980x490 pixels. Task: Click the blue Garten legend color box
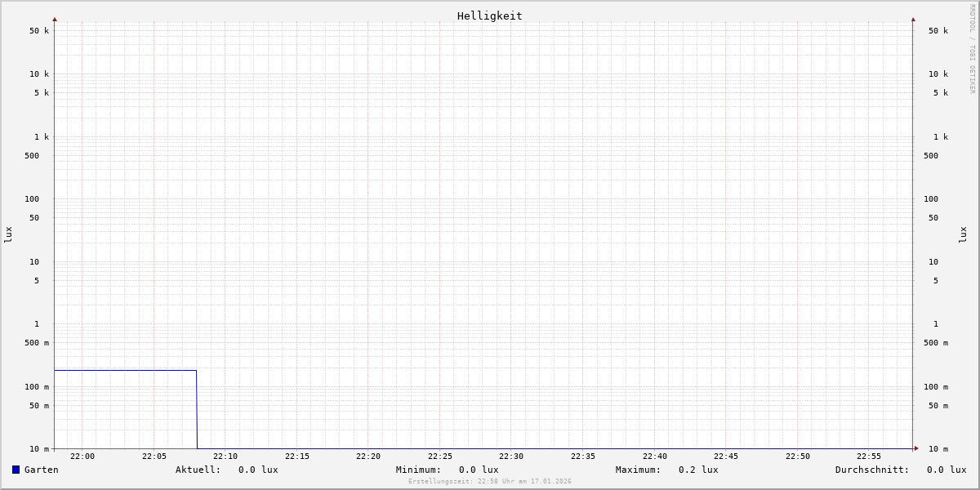16,470
